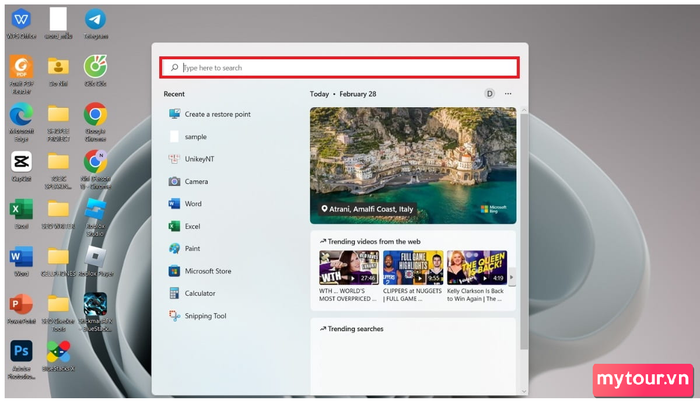
Task: Click the Type here to search field
Action: click(339, 67)
